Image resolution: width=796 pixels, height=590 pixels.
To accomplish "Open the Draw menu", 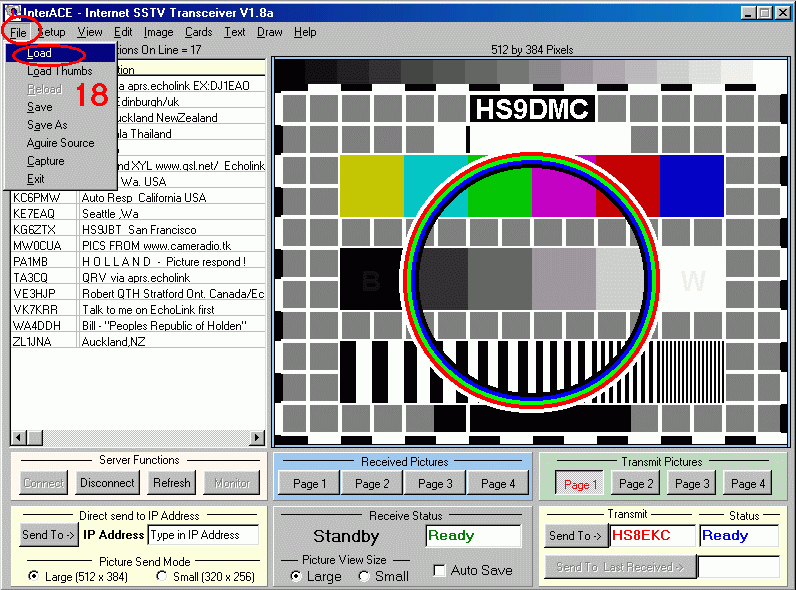I will (270, 32).
